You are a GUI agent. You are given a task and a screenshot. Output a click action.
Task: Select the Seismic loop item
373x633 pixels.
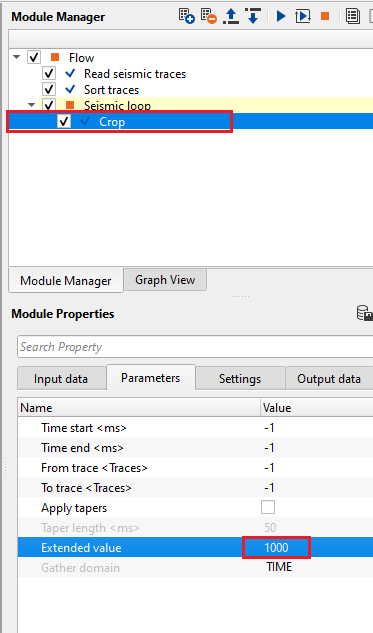point(117,106)
